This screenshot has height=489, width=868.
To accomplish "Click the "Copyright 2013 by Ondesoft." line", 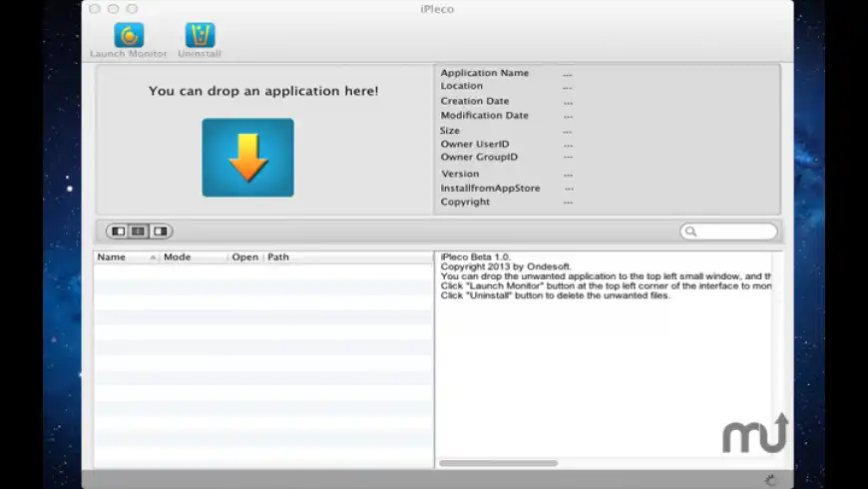I will [x=506, y=266].
